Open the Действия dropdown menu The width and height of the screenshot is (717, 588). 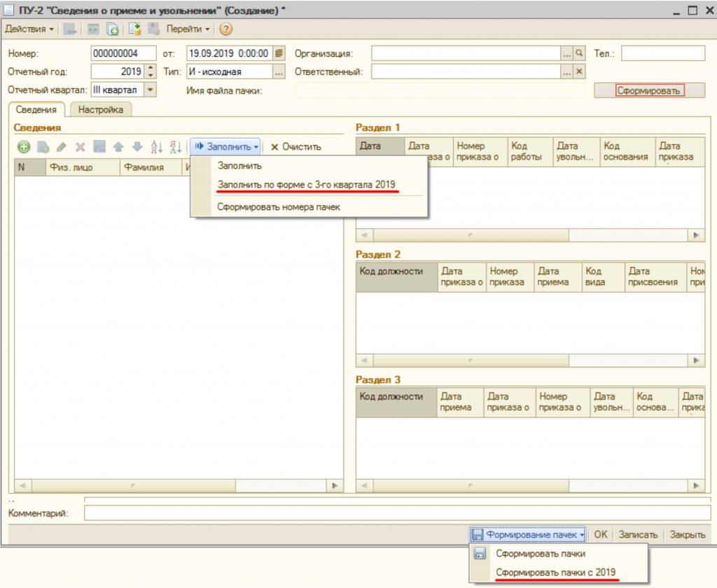[29, 29]
